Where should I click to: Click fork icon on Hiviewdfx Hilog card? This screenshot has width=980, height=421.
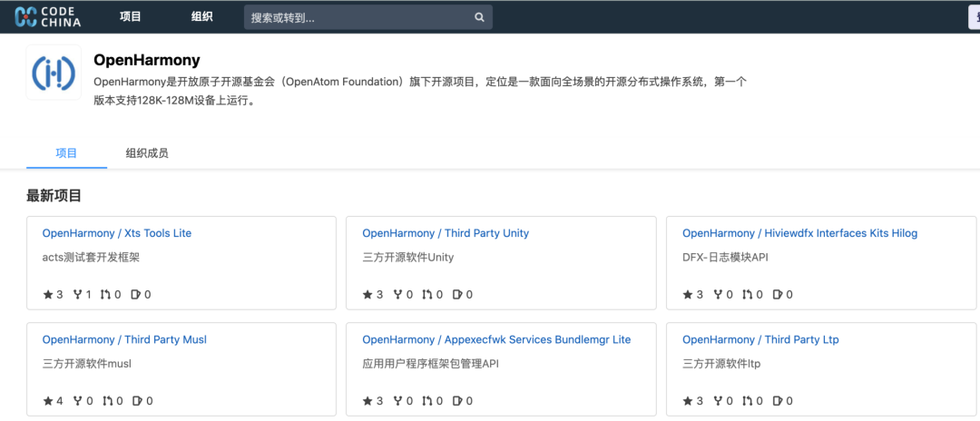point(718,295)
